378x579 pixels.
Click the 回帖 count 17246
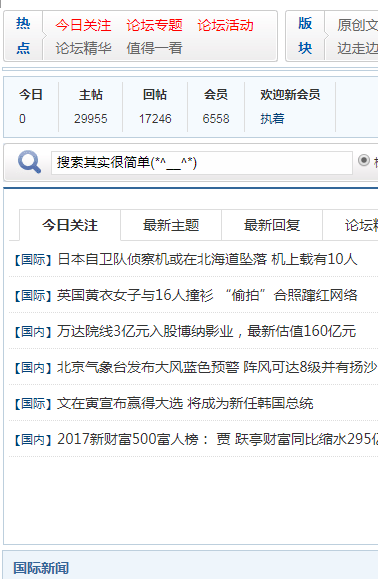[x=155, y=119]
